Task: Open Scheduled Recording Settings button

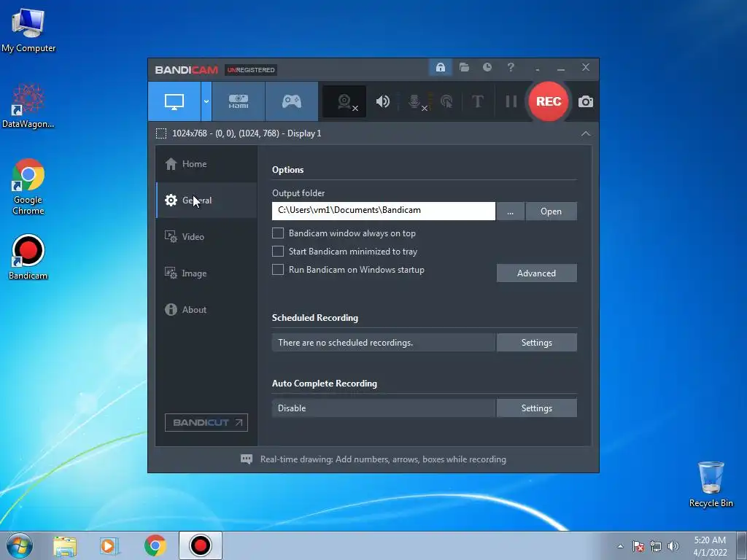Action: tap(536, 343)
